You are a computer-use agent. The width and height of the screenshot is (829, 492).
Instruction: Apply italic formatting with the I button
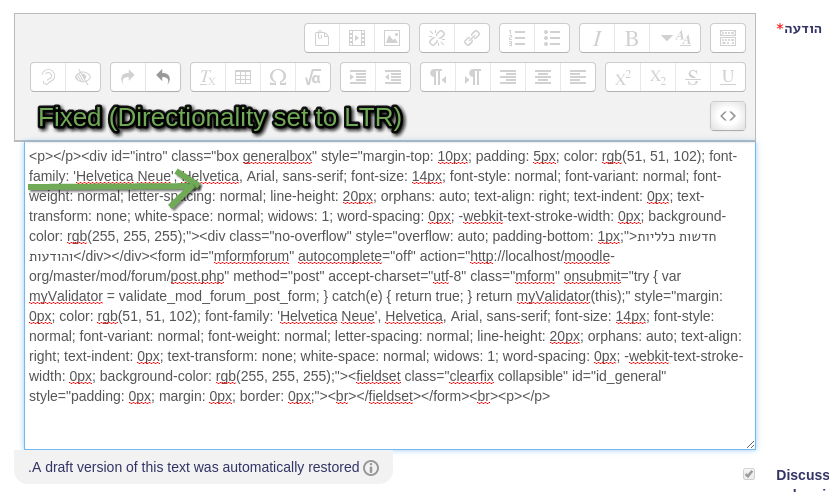click(x=597, y=38)
